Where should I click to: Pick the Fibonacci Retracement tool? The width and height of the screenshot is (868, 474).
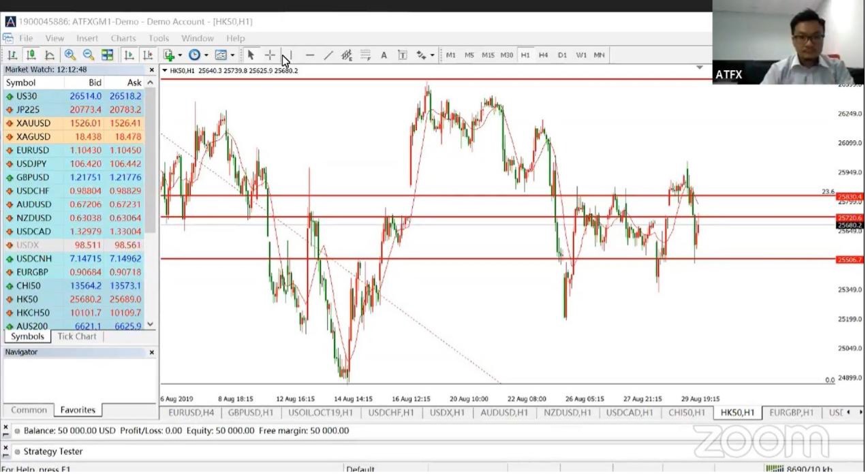click(x=365, y=55)
